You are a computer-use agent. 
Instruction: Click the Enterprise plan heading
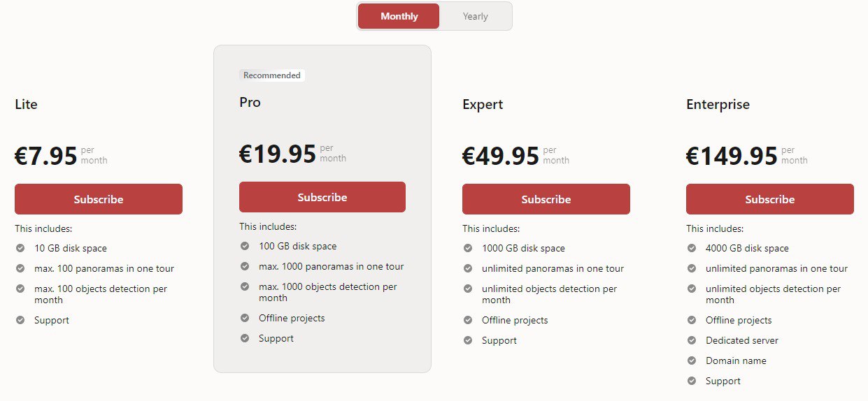click(718, 104)
